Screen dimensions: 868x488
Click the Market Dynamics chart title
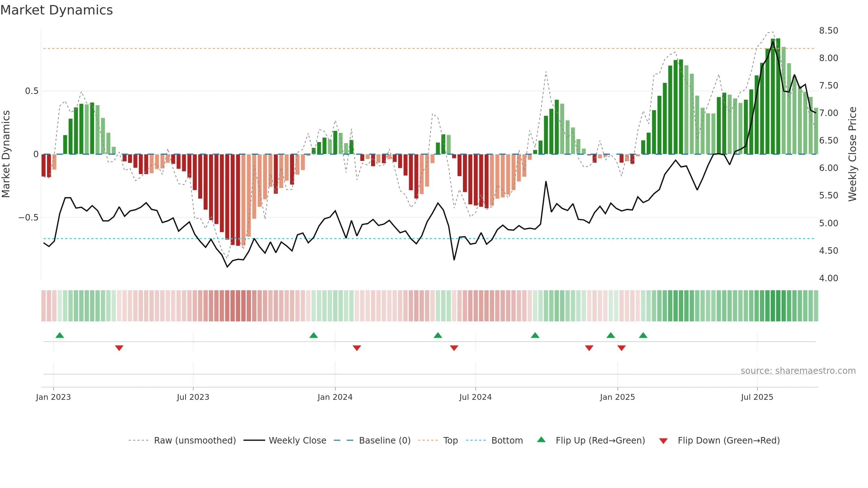pos(56,10)
